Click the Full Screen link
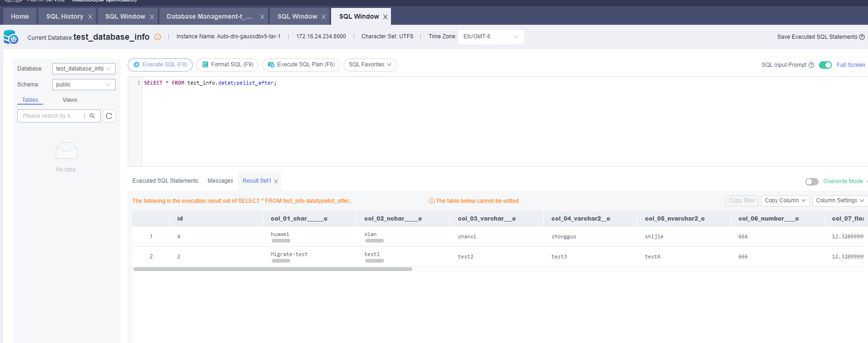The height and width of the screenshot is (343, 868). (851, 65)
